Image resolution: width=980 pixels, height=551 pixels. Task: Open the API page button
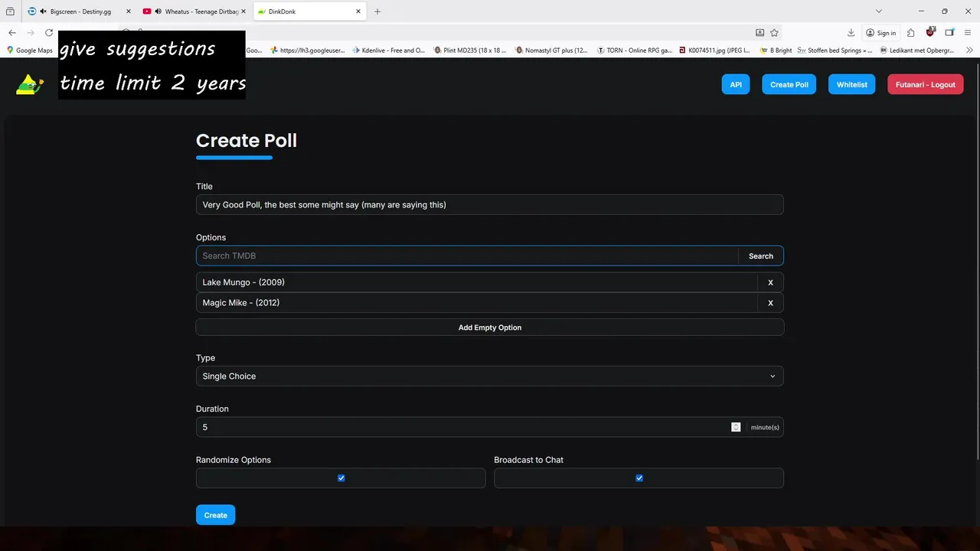736,84
